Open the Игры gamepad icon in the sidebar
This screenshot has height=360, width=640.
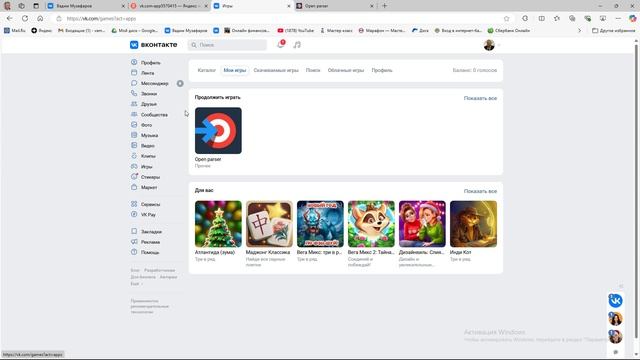click(x=134, y=166)
